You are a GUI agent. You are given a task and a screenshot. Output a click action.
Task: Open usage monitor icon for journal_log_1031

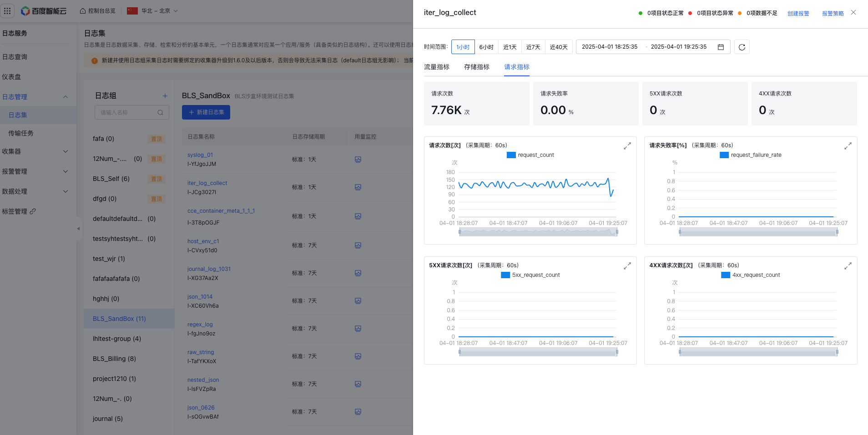(358, 273)
